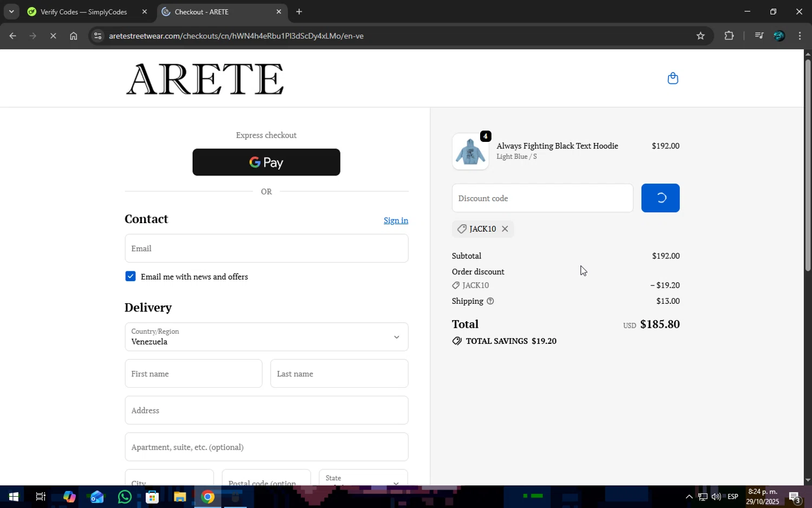The width and height of the screenshot is (812, 508).
Task: Focus the Apartment, suite, etc. field
Action: pos(266,447)
